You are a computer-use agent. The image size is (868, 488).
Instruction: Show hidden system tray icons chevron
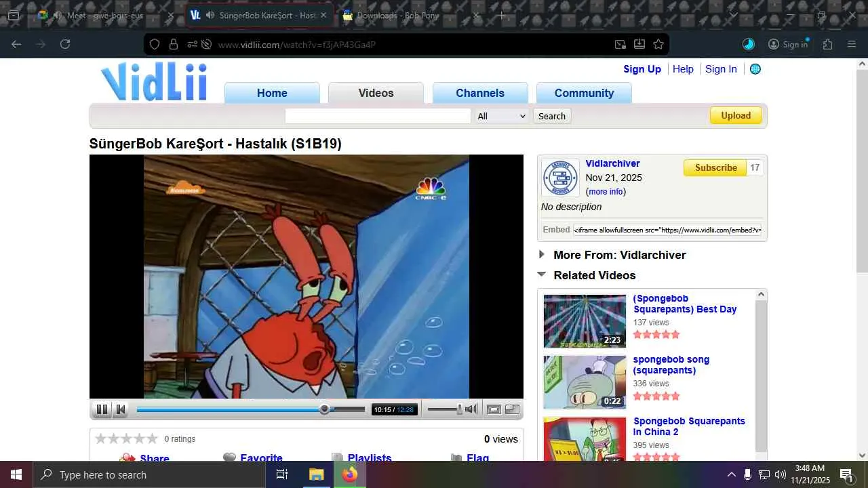click(x=731, y=474)
